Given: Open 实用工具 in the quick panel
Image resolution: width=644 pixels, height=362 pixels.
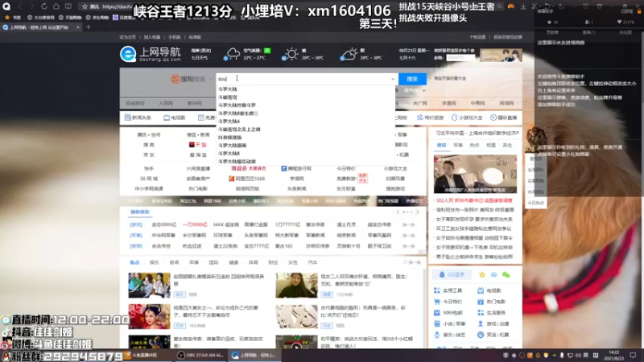Looking at the screenshot, I should (448, 290).
